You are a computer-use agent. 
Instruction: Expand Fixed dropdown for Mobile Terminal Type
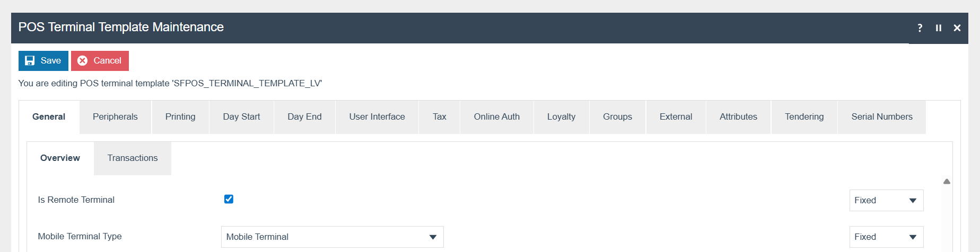[x=886, y=237]
